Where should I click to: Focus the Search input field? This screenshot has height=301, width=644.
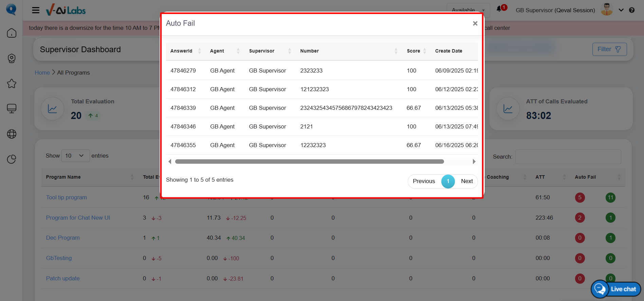[x=568, y=157]
